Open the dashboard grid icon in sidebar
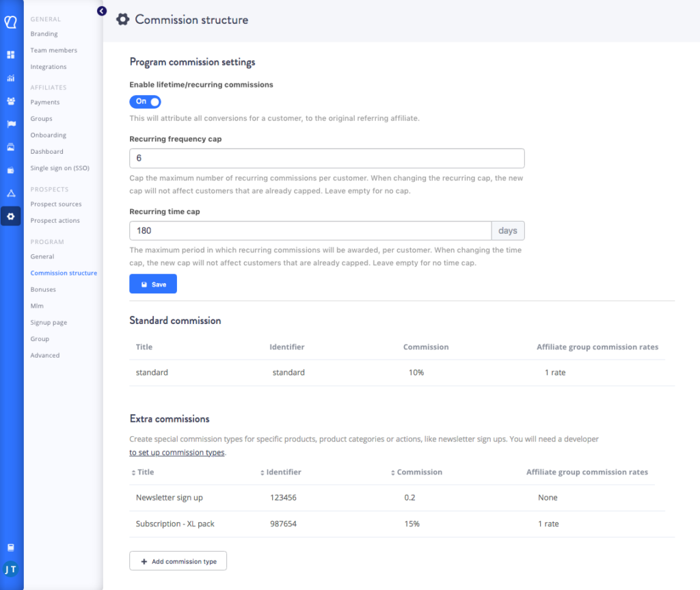Viewport: 700px width, 590px height. tap(10, 53)
